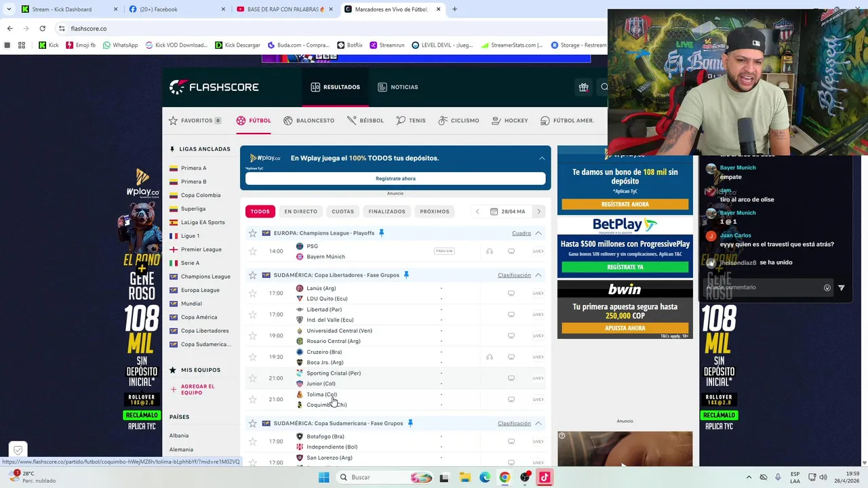
Task: Star the Copa Libertadores league header
Action: pyautogui.click(x=253, y=275)
